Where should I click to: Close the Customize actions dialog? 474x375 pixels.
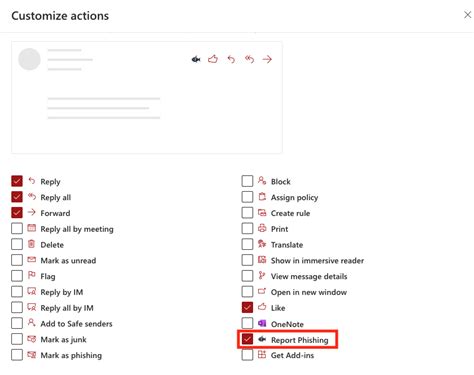click(x=467, y=15)
